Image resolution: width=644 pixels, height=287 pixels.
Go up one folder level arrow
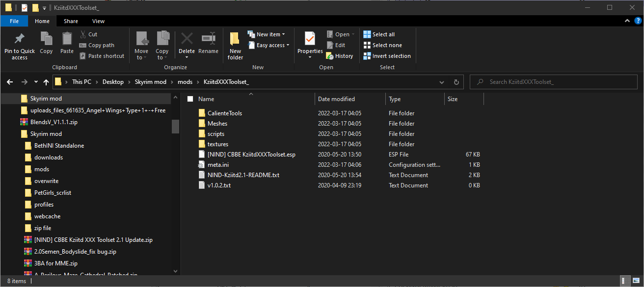click(x=46, y=82)
